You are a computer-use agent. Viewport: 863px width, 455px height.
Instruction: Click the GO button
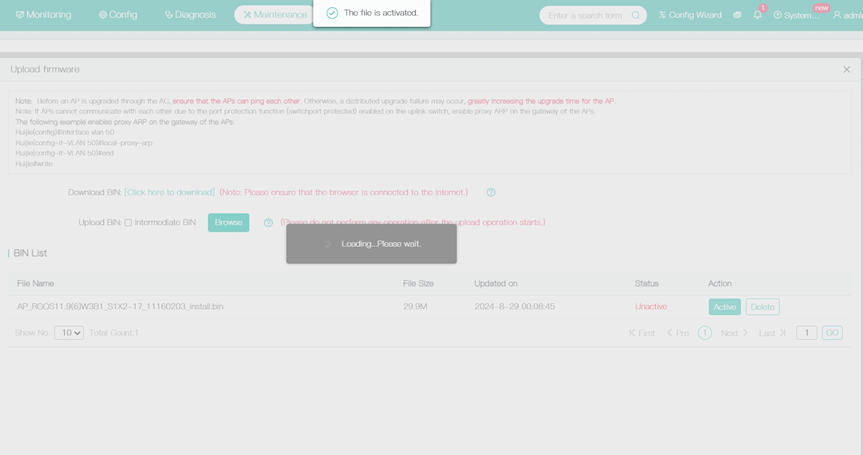pyautogui.click(x=832, y=333)
